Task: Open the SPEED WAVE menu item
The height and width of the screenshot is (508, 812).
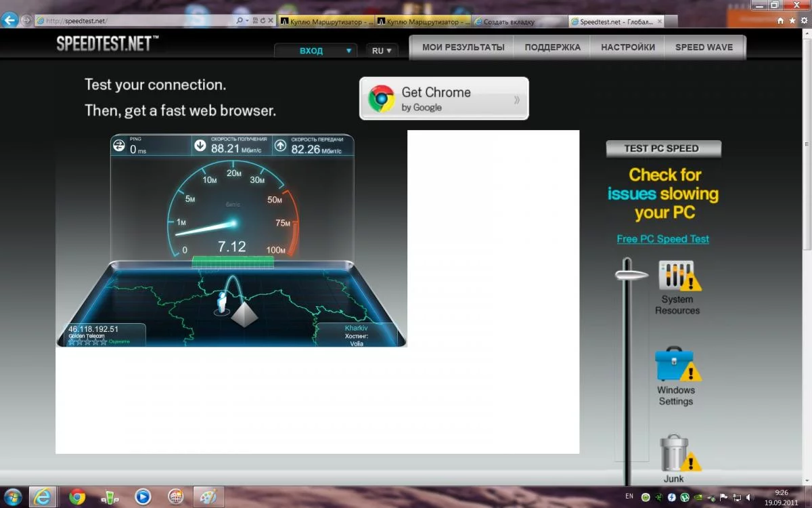Action: click(x=704, y=47)
